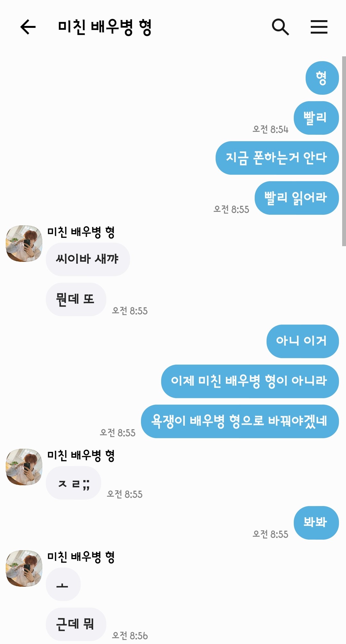Image resolution: width=346 pixels, height=644 pixels.
Task: Click sender name above the ㅗ message
Action: (x=81, y=557)
